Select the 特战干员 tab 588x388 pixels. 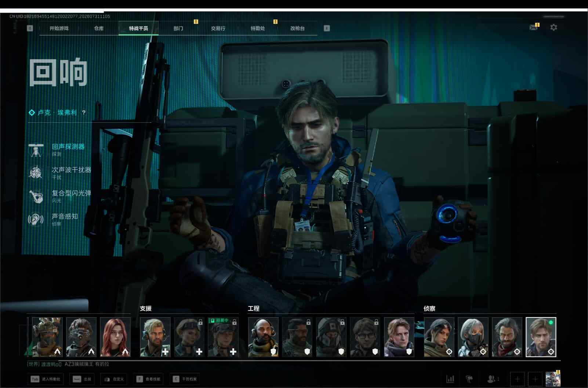138,28
